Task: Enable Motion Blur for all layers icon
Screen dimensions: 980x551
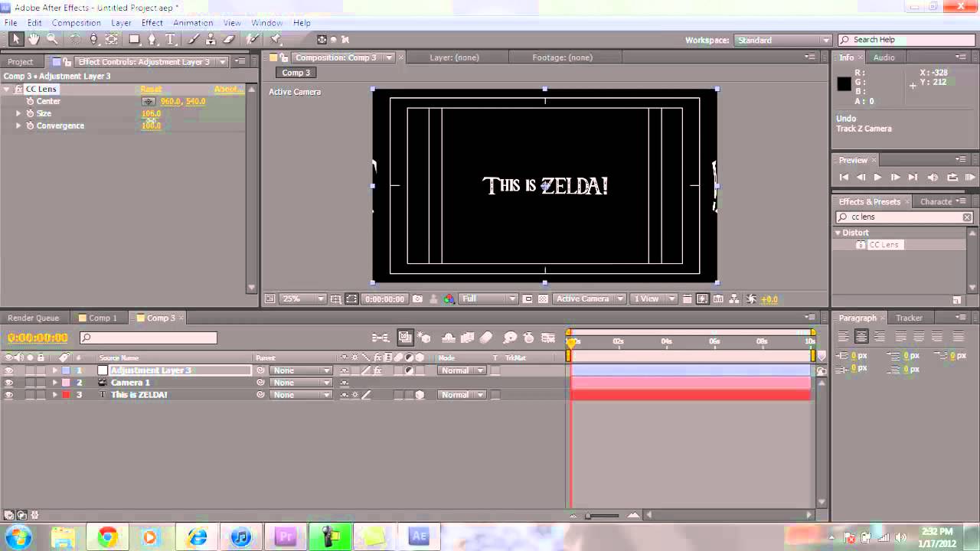Action: click(486, 337)
